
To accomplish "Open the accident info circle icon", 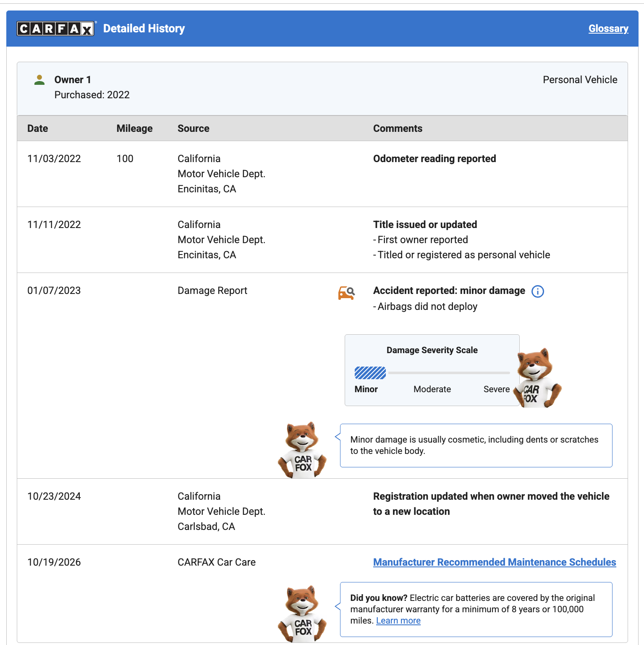I will pos(538,291).
